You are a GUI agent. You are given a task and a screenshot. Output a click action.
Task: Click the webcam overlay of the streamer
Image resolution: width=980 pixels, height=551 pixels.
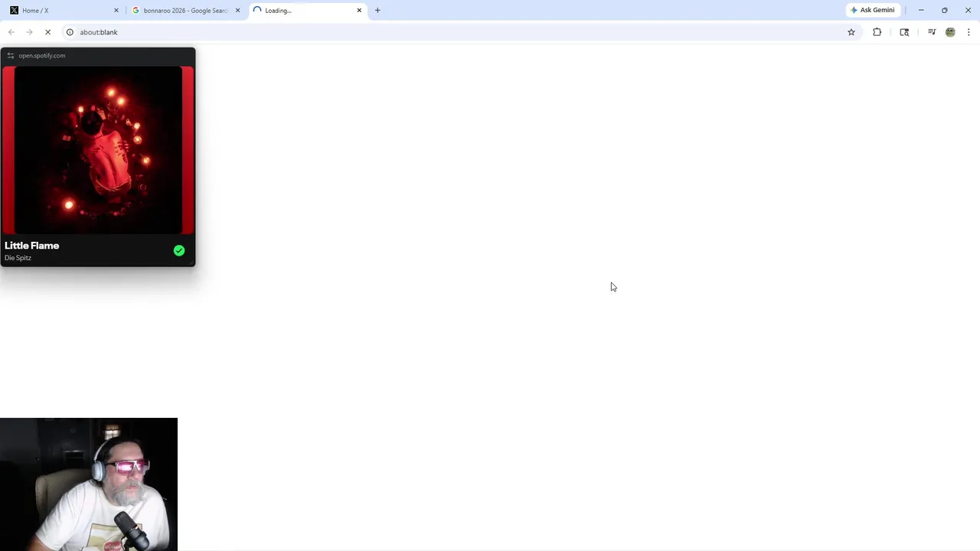click(x=89, y=484)
